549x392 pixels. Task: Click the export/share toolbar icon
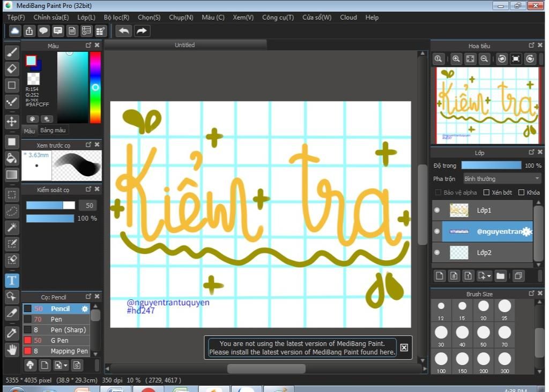29,31
